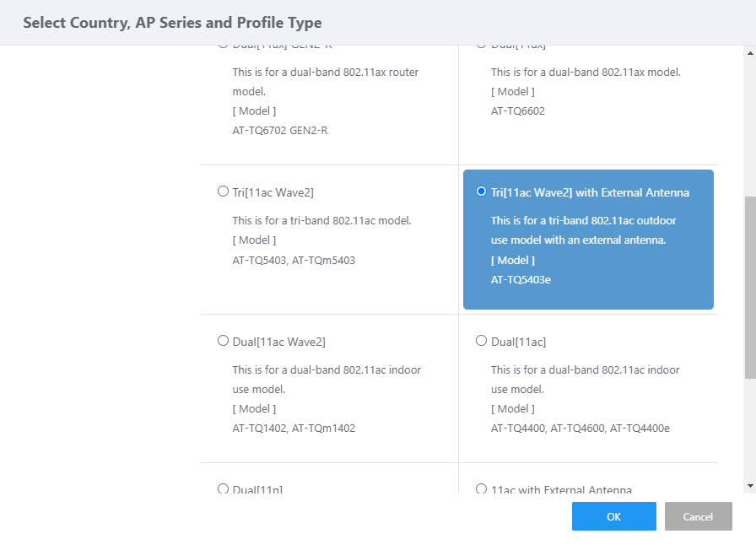Click the AT-TQ4400, AT-TQ4600, AT-TQ4400e model list
This screenshot has width=756, height=550.
coord(580,429)
